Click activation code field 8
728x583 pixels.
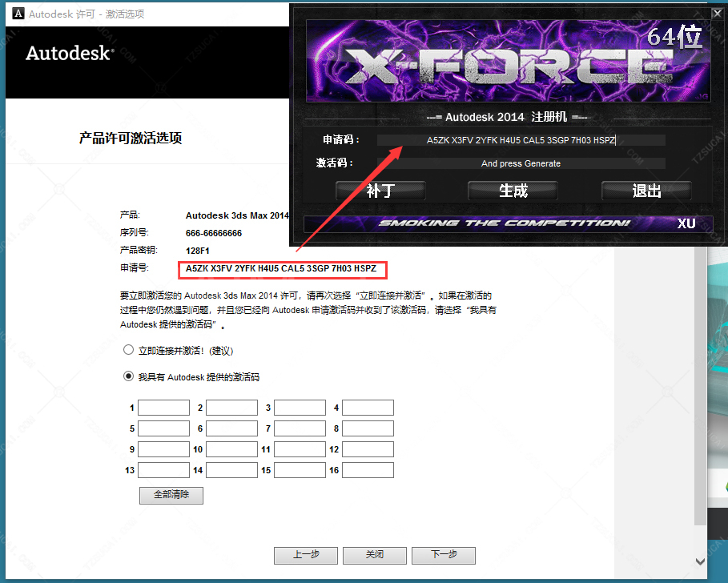[368, 428]
